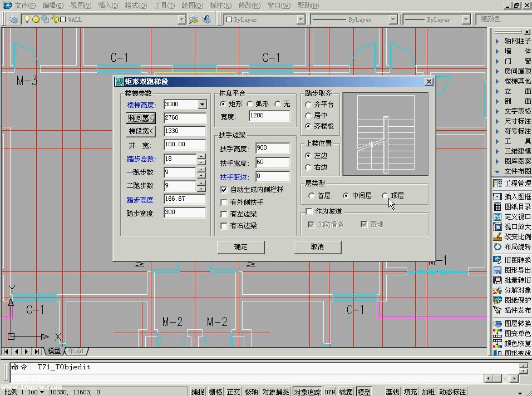This screenshot has height=396, width=532.
Task: Click the 分解对象 icon
Action: coord(497,290)
